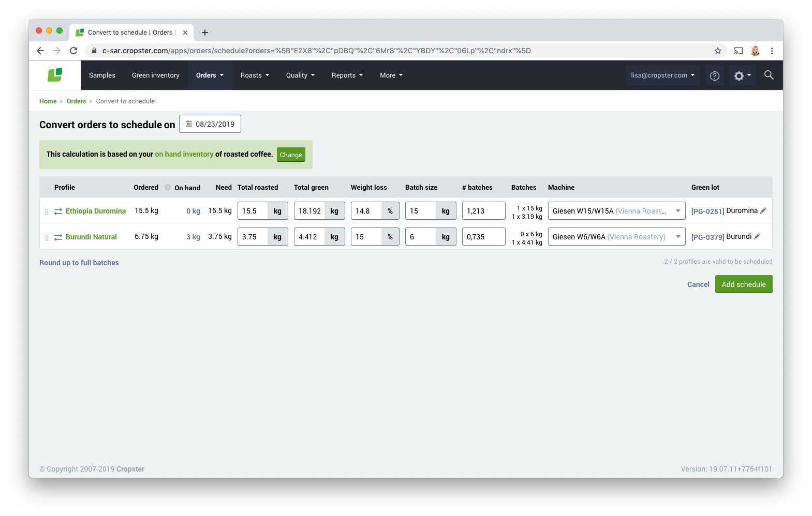Click the Version 19.07.11+7754f101 text
Screen dimensions: 812x516
(x=727, y=469)
